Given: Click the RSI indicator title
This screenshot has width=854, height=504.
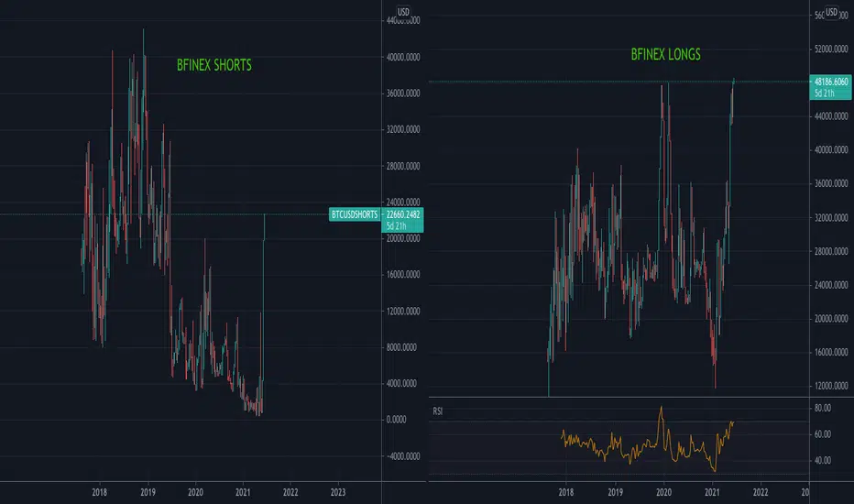Looking at the screenshot, I should tap(438, 411).
